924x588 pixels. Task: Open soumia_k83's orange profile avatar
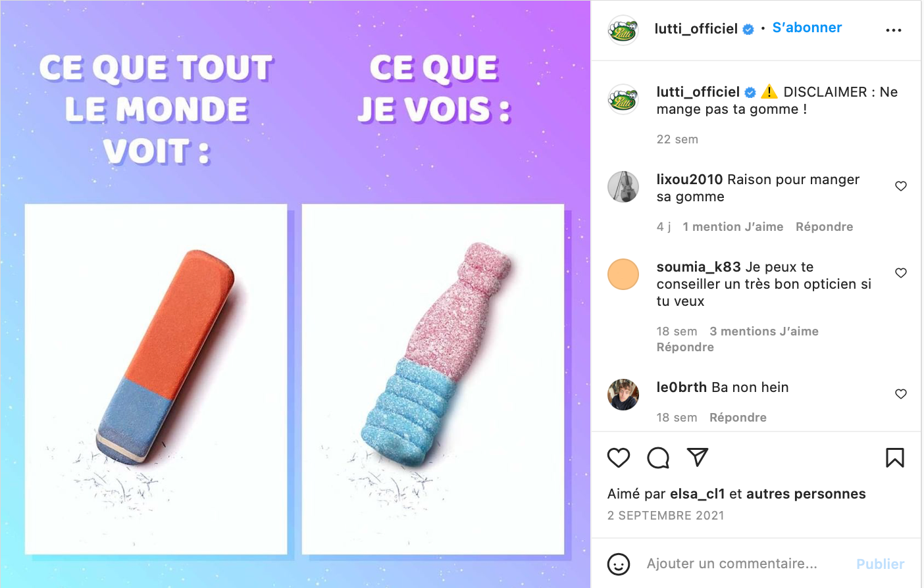pos(623,274)
